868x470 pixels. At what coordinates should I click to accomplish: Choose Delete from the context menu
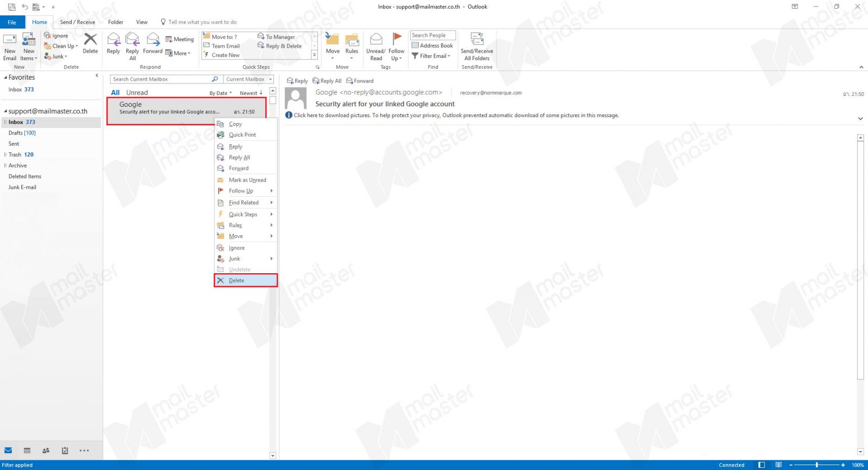click(x=246, y=280)
